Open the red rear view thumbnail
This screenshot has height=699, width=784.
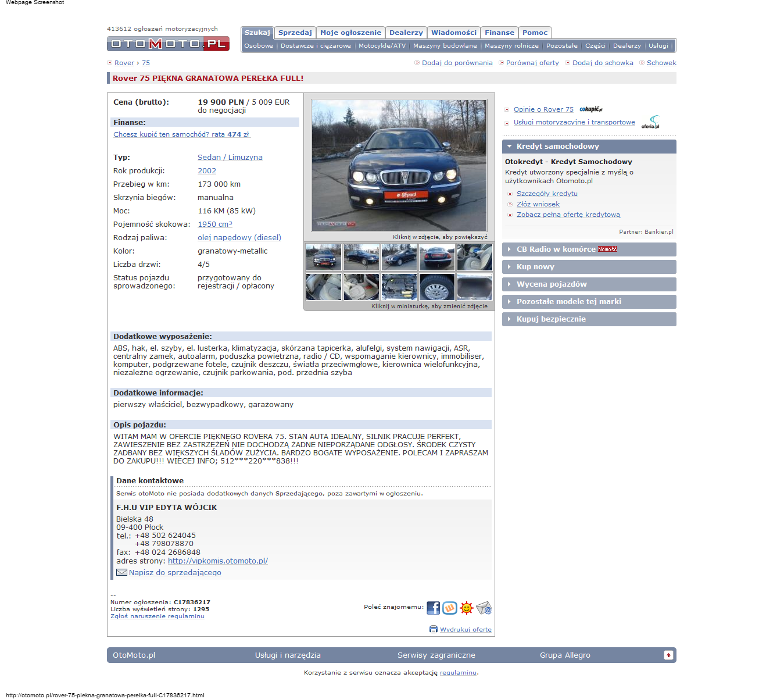coord(437,257)
